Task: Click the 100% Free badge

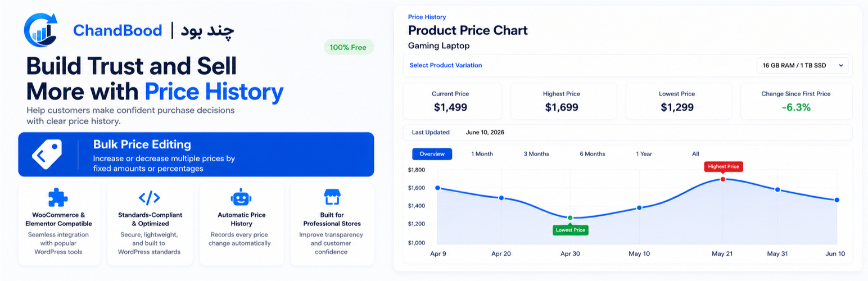Action: [349, 47]
